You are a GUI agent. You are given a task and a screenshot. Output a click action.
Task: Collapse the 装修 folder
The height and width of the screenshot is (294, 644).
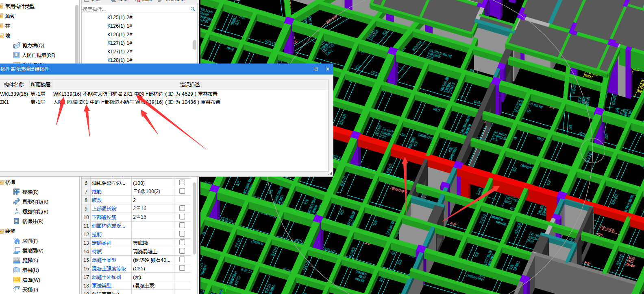2,231
